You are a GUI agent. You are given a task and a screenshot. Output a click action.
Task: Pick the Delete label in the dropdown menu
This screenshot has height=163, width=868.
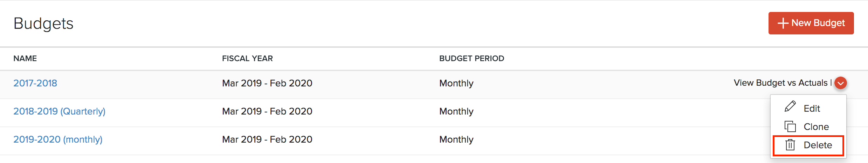click(818, 145)
